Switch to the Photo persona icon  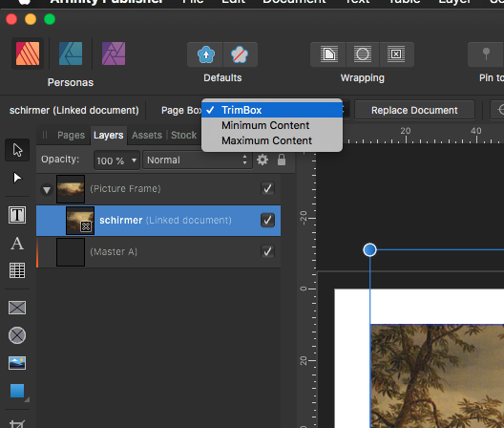pos(114,53)
